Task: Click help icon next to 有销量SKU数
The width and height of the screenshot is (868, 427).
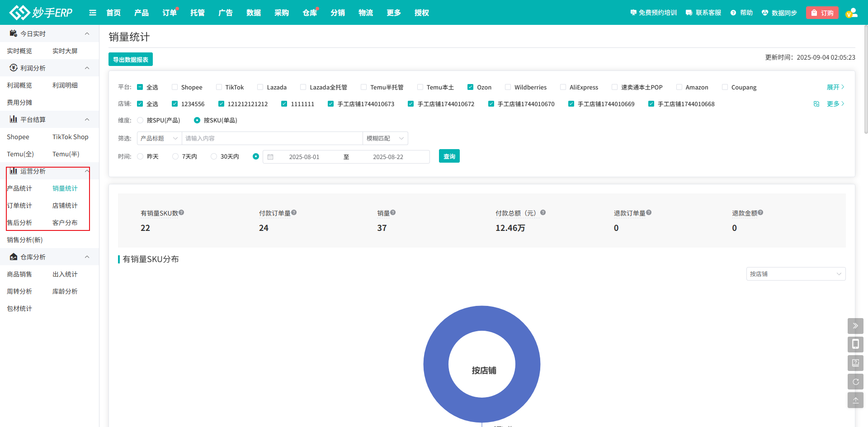Action: pyautogui.click(x=181, y=213)
